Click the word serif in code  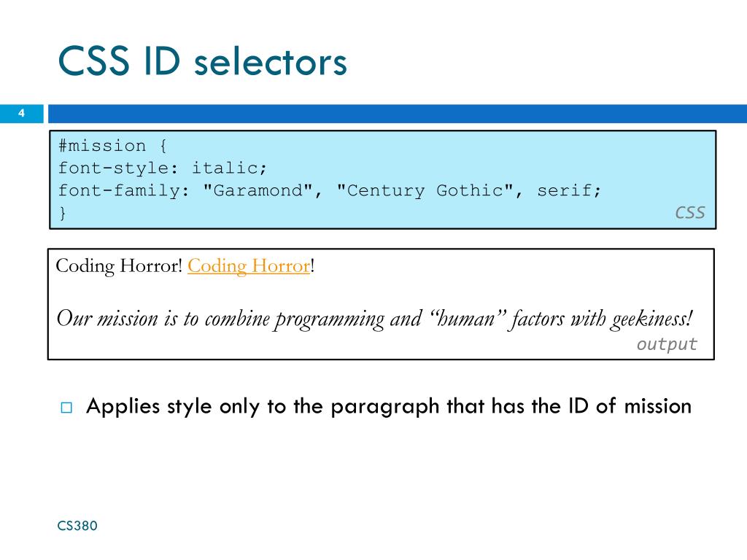point(564,190)
